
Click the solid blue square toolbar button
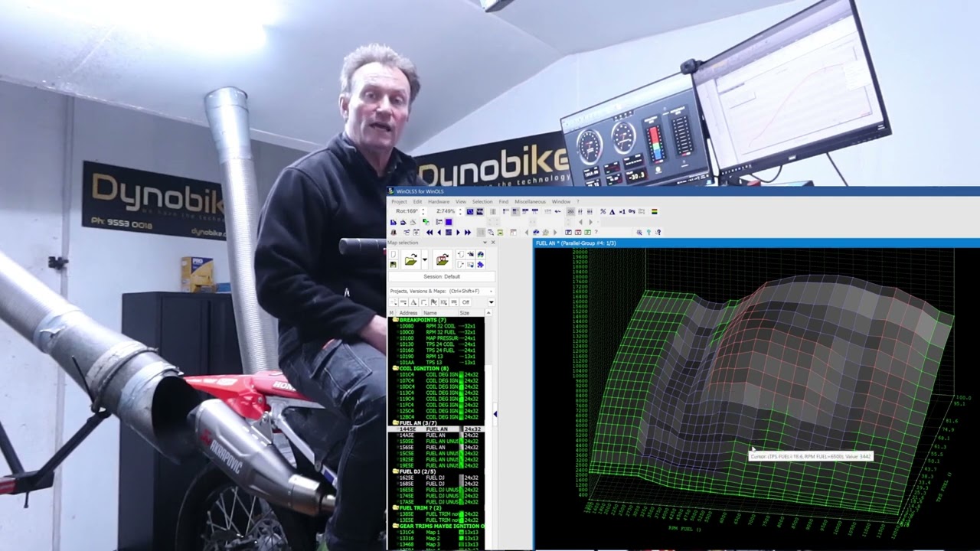tap(449, 222)
